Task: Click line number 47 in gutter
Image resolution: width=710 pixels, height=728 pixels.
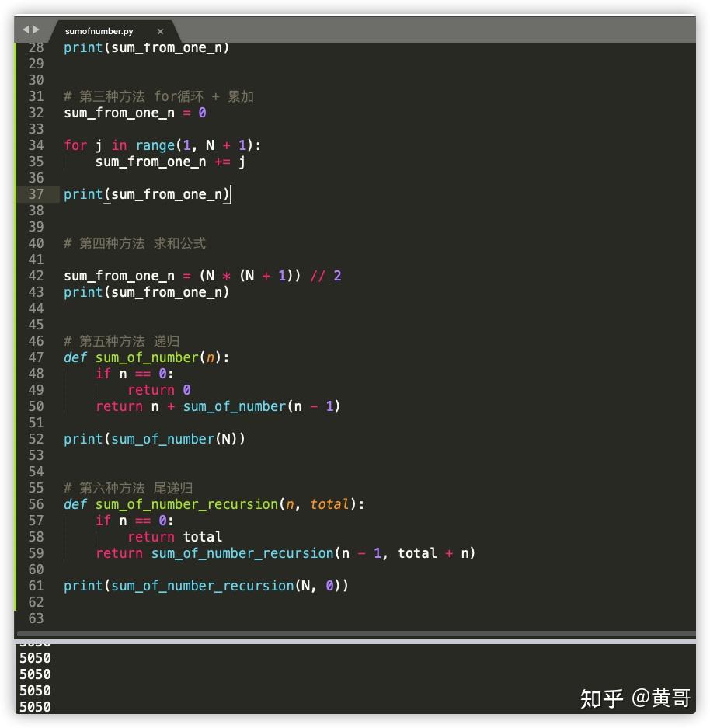Action: 36,357
